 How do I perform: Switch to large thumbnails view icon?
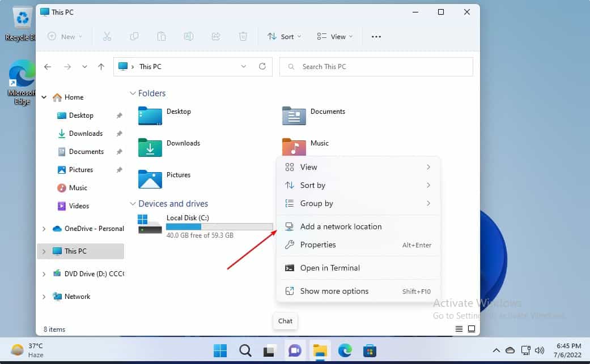tap(471, 329)
